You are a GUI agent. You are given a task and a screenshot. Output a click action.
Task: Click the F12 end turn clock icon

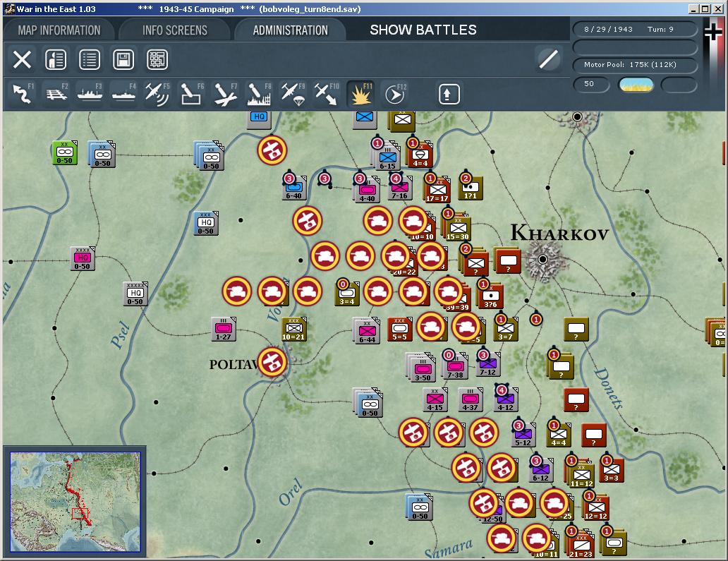click(394, 95)
